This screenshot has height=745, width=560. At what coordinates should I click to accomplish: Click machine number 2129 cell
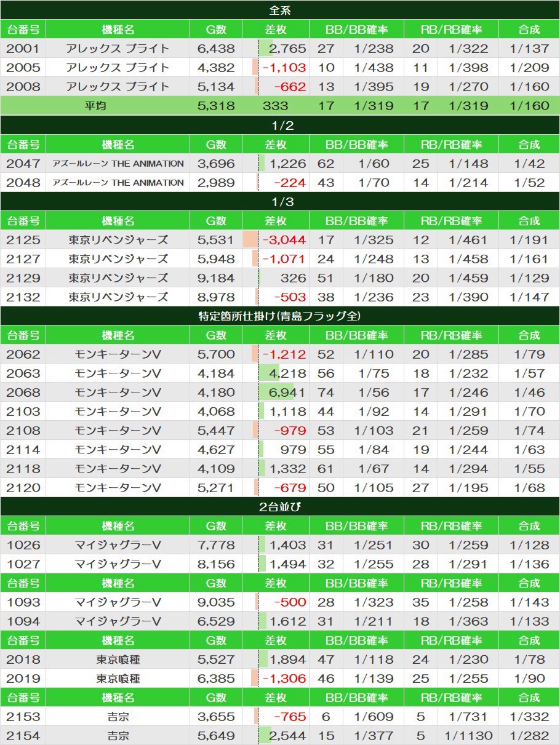pyautogui.click(x=23, y=277)
